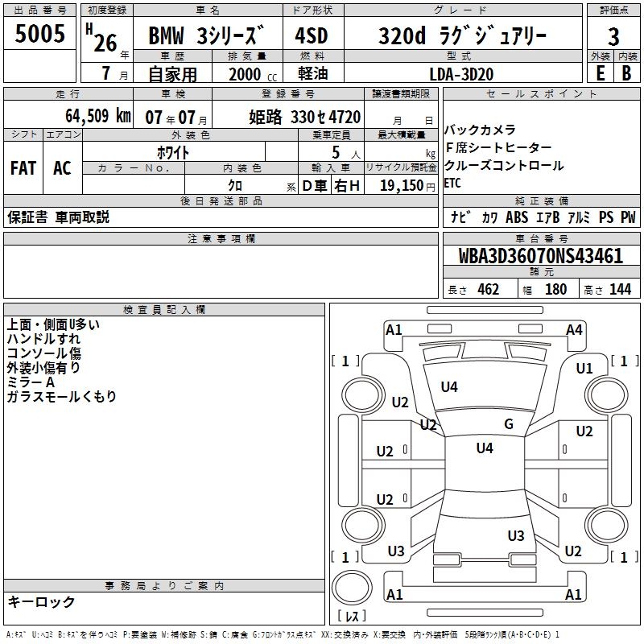Select U4 mark on the roof
644x644 pixels.
485,448
